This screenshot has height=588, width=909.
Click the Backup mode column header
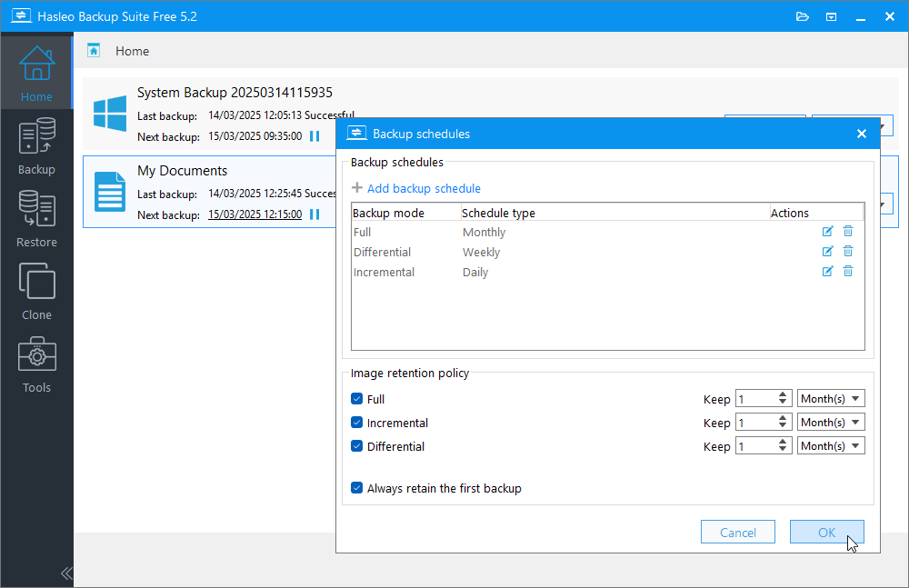(x=405, y=213)
